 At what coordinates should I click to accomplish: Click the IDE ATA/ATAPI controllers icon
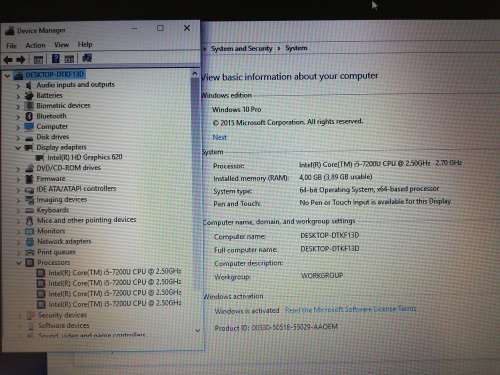(x=29, y=190)
